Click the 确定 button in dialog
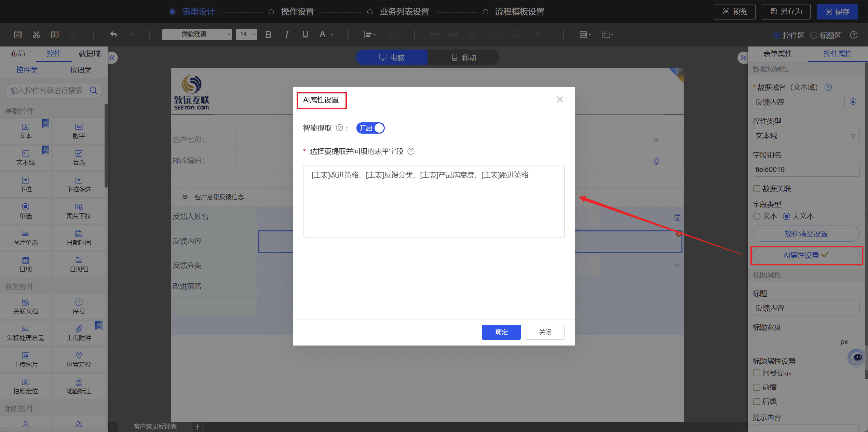 tap(501, 332)
